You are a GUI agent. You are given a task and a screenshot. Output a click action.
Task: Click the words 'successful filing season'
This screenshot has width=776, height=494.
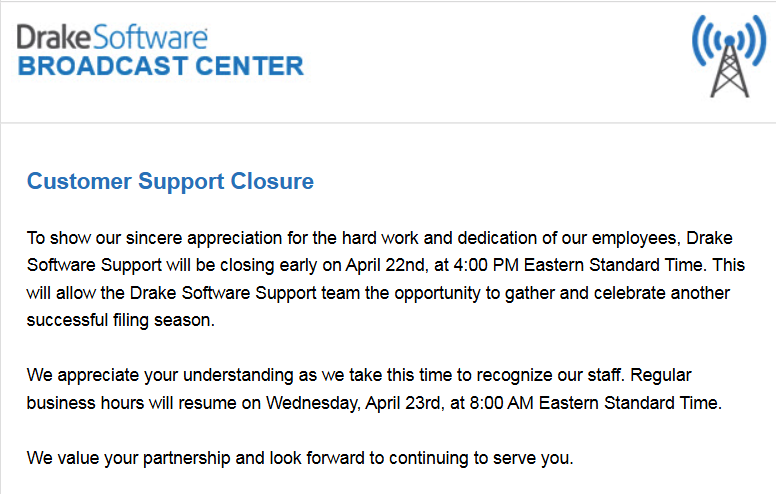pos(119,320)
